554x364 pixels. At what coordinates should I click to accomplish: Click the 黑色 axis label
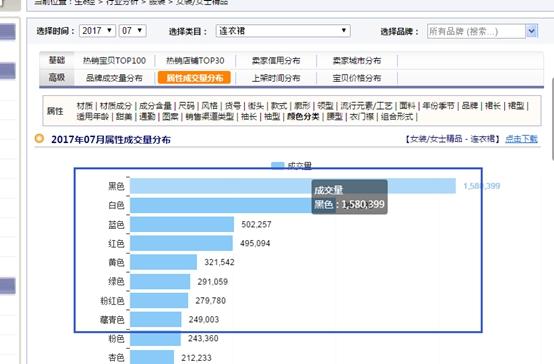116,186
